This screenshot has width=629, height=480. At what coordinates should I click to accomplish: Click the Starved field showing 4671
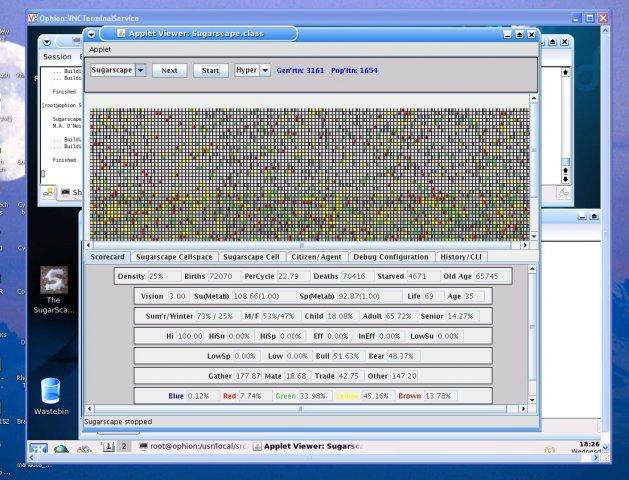(423, 276)
